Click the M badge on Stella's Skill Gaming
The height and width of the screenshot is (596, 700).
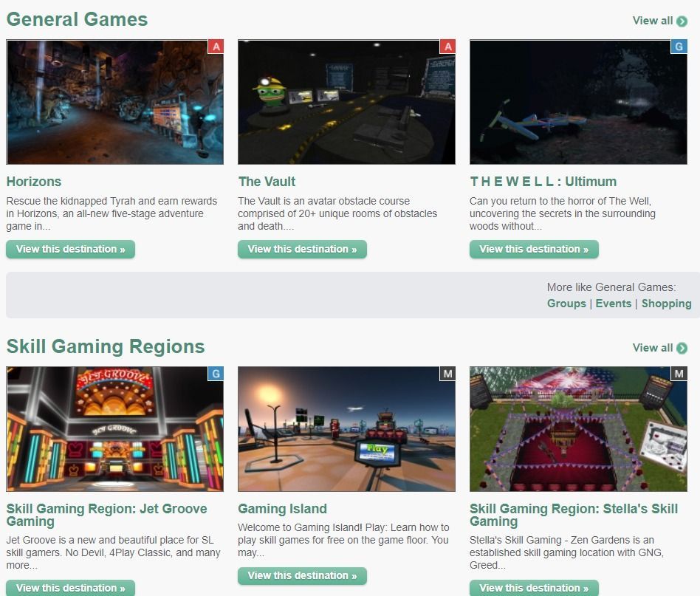point(679,374)
